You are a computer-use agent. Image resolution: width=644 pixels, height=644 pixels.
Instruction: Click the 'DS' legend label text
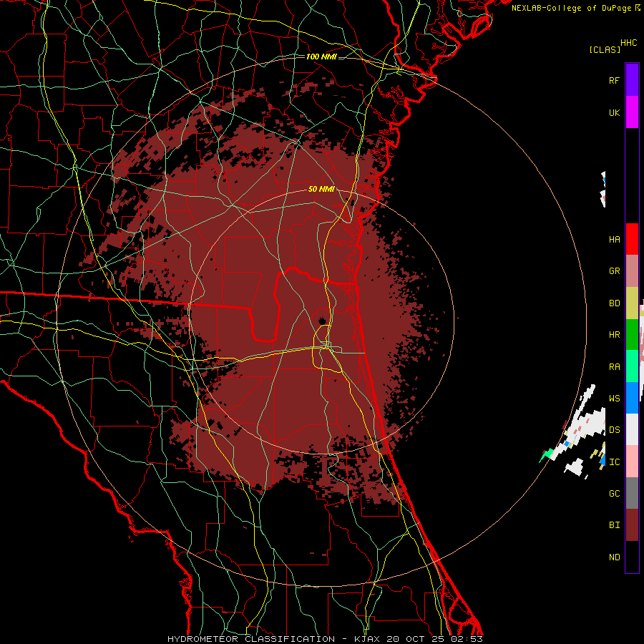(x=614, y=429)
